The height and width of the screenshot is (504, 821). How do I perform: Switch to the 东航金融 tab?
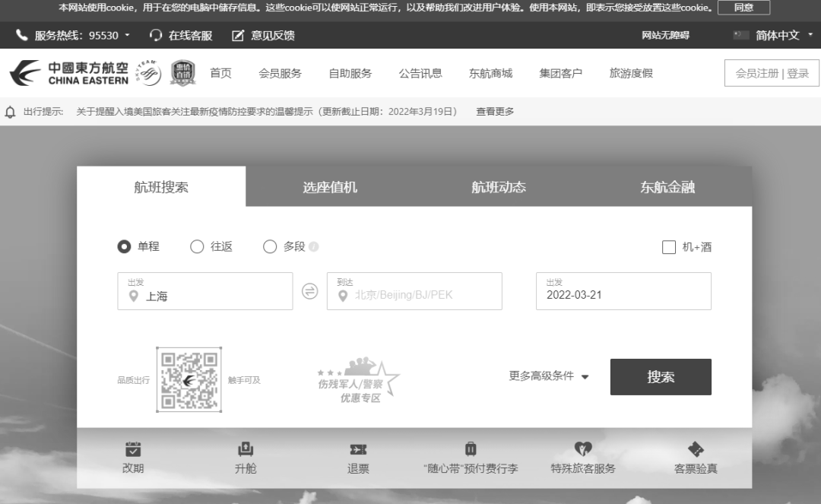click(x=667, y=187)
